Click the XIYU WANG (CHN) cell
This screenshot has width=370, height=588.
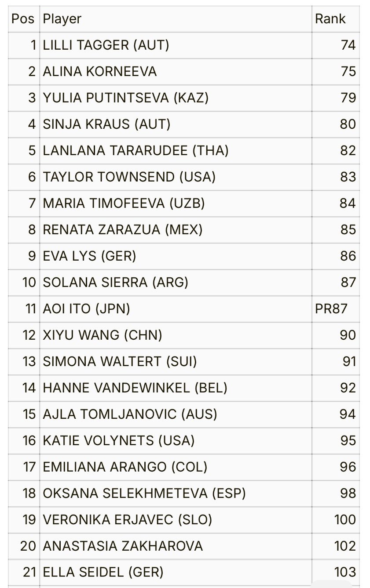(x=176, y=335)
